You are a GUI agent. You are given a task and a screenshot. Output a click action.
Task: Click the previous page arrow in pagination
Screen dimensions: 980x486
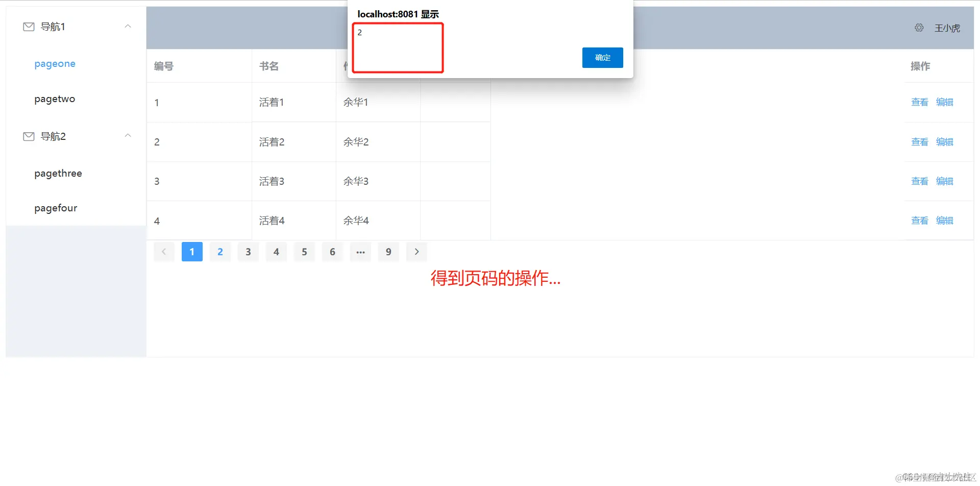coord(164,252)
